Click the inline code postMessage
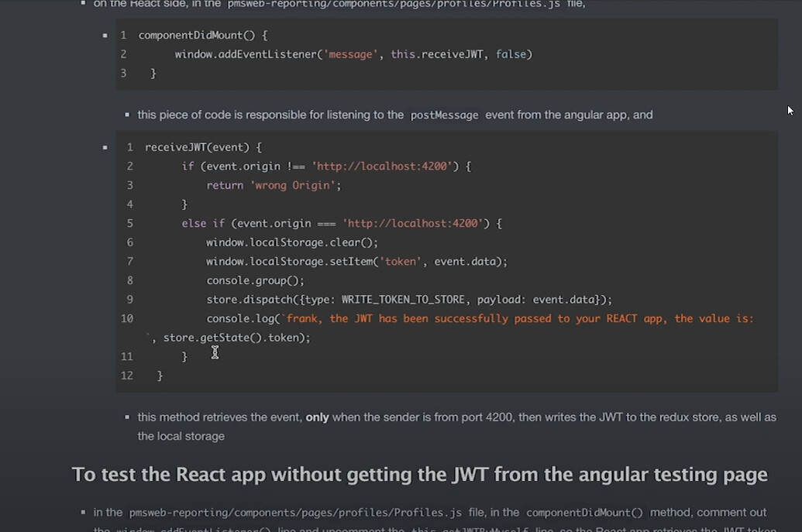The height and width of the screenshot is (532, 802). click(x=444, y=115)
